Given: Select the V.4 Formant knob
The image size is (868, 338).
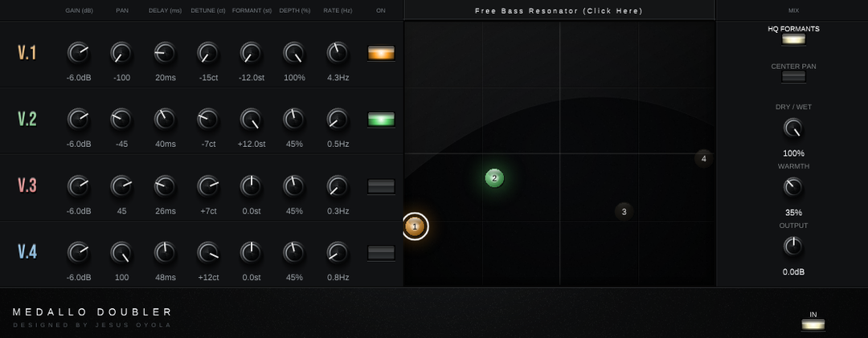Looking at the screenshot, I should (x=251, y=253).
